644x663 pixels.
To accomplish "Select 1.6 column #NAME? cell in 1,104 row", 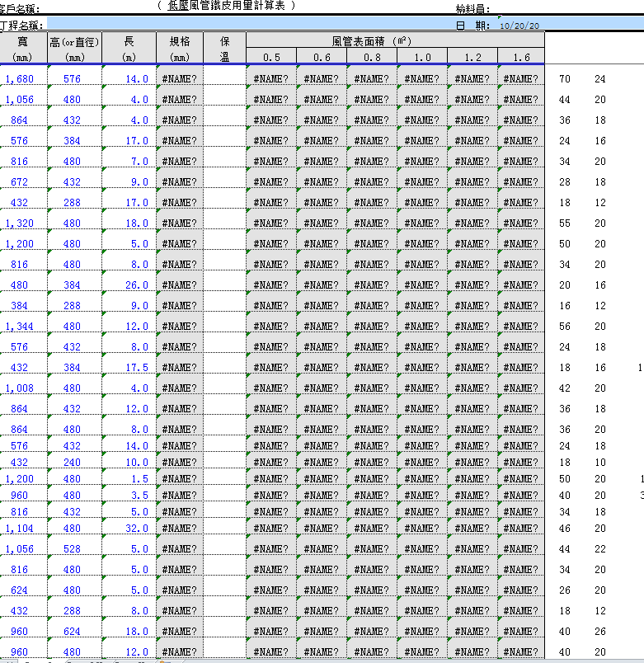I will click(521, 524).
